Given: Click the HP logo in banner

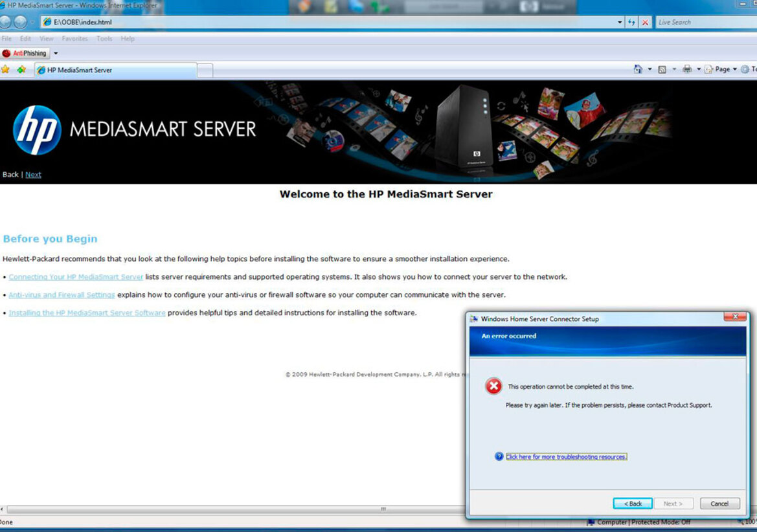Looking at the screenshot, I should (37, 129).
